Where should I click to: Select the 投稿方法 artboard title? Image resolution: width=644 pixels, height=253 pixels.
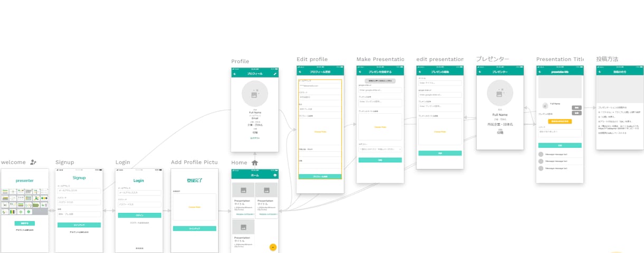coord(607,60)
